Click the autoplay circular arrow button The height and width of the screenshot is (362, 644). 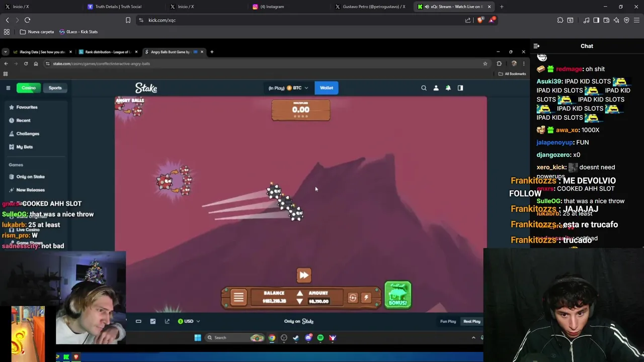click(x=353, y=298)
